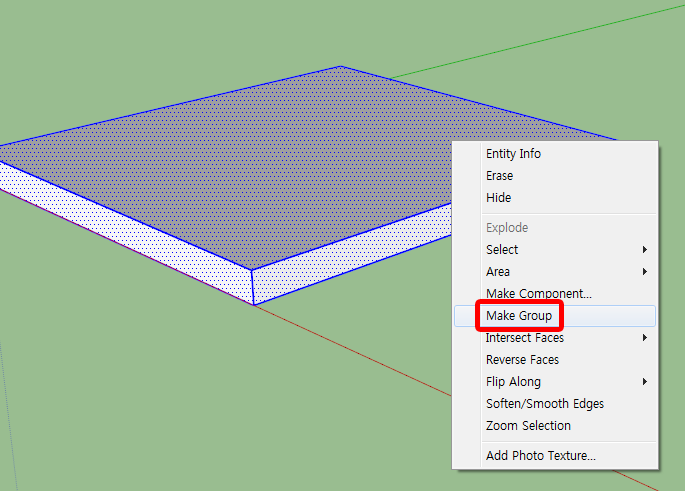Open the Flip Along submenu entry
The image size is (685, 491).
point(555,382)
